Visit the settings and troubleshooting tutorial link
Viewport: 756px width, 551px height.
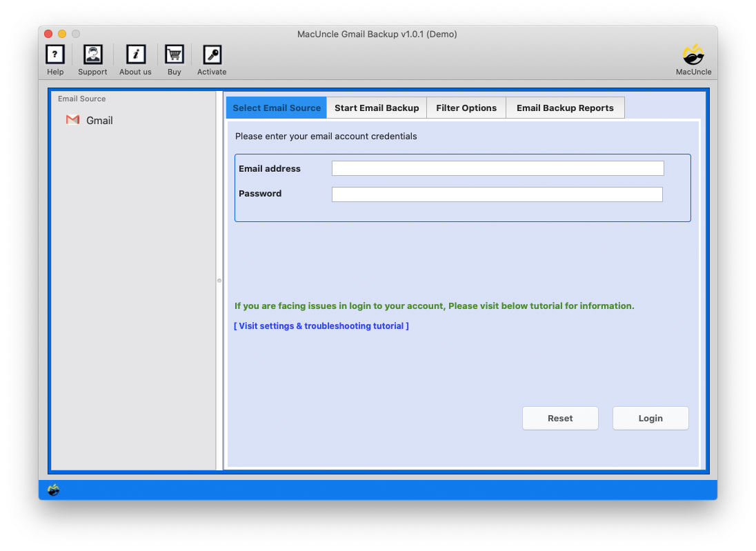click(x=321, y=325)
